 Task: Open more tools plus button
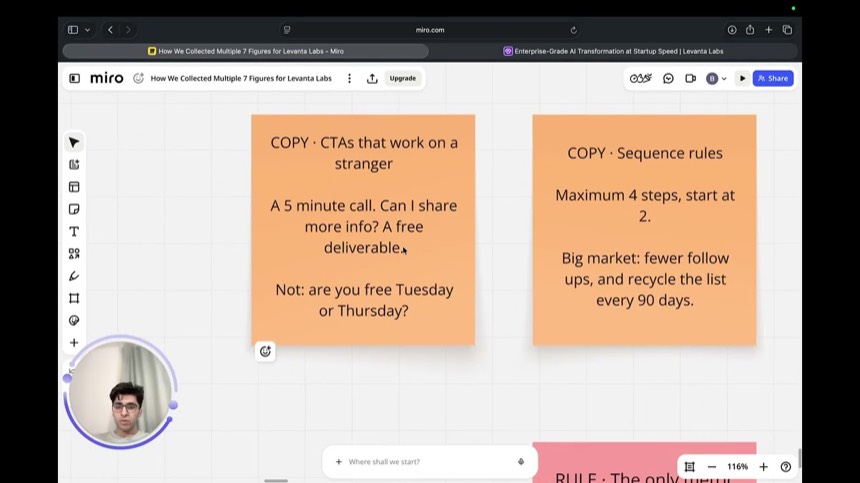click(74, 343)
